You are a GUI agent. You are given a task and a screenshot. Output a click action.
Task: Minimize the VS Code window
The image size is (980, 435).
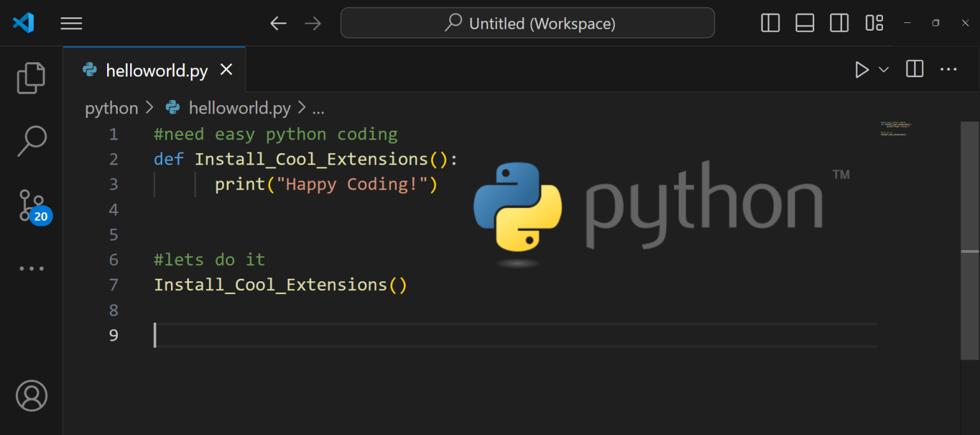907,23
